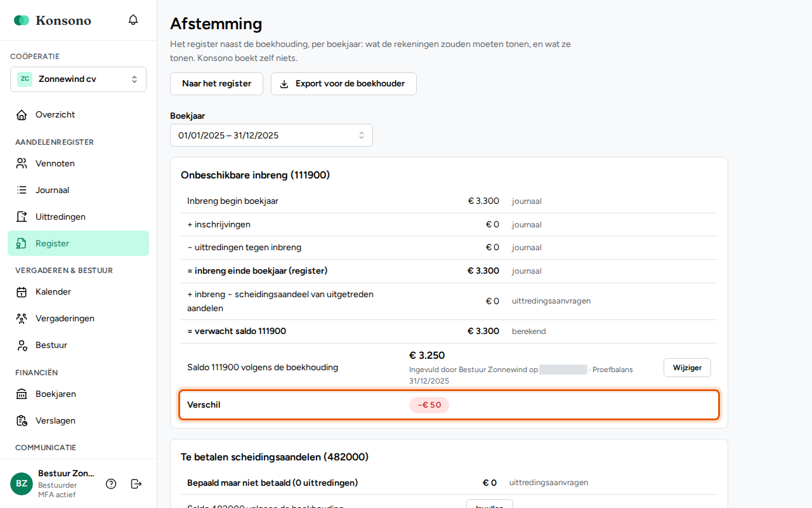The height and width of the screenshot is (508, 812).
Task: Open the Zonnewind cv coöperatie selector
Action: 78,79
